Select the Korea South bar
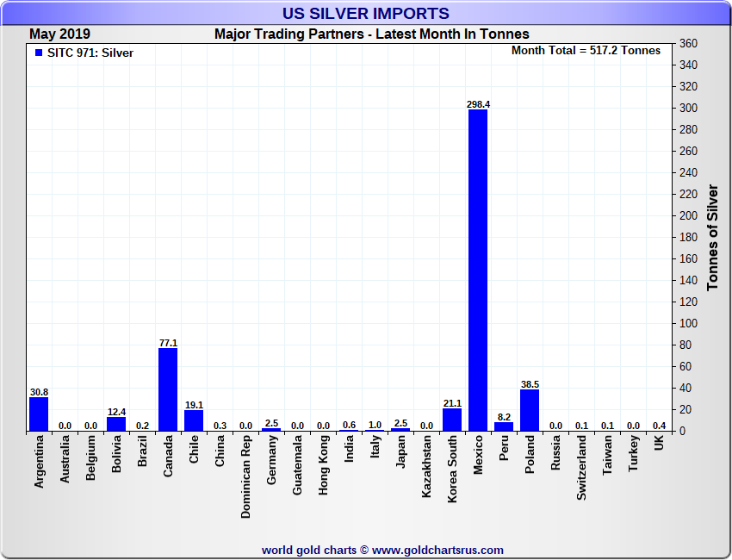Viewport: 732px width, 560px height. click(x=452, y=420)
